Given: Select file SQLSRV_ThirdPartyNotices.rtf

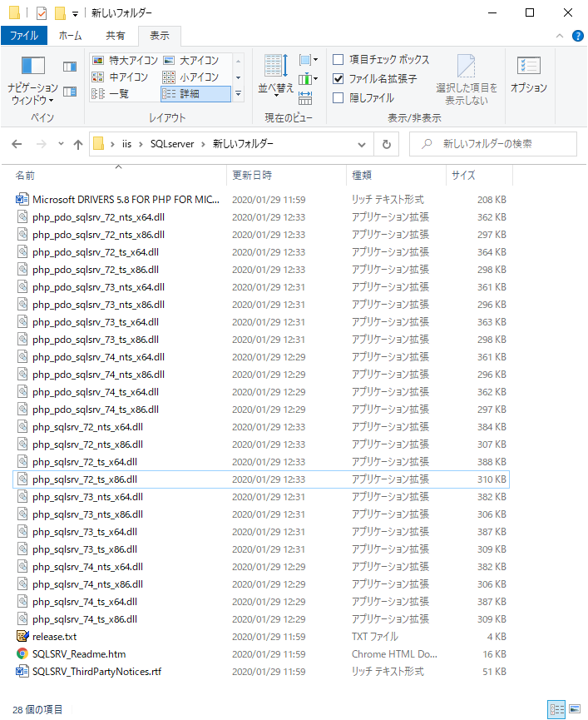Looking at the screenshot, I should [261, 672].
